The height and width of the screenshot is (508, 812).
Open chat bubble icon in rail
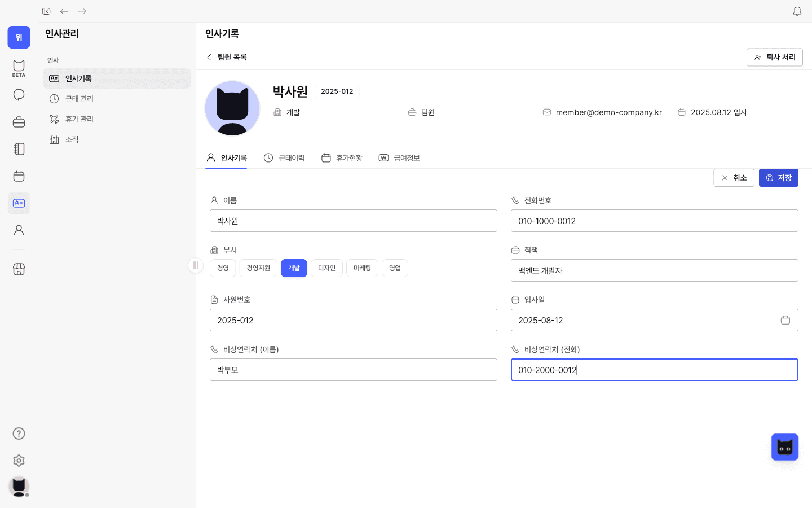point(19,95)
